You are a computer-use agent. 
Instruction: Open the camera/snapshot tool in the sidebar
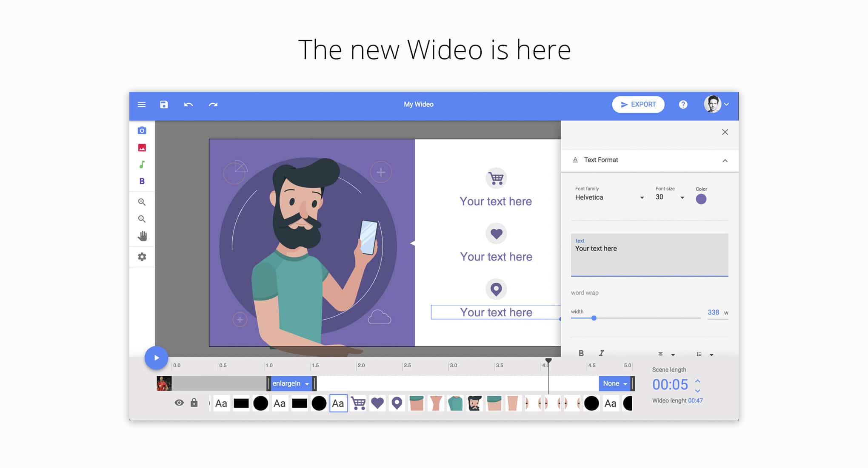(x=142, y=130)
